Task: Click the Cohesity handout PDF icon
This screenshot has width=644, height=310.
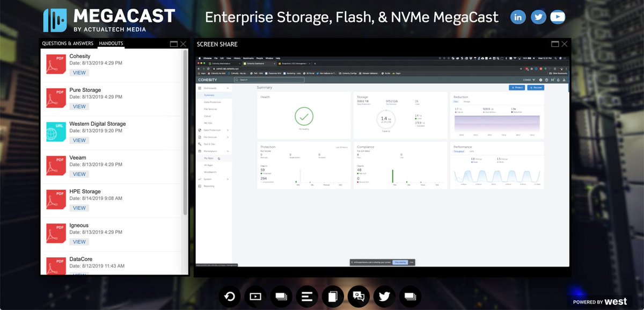Action: pos(56,64)
